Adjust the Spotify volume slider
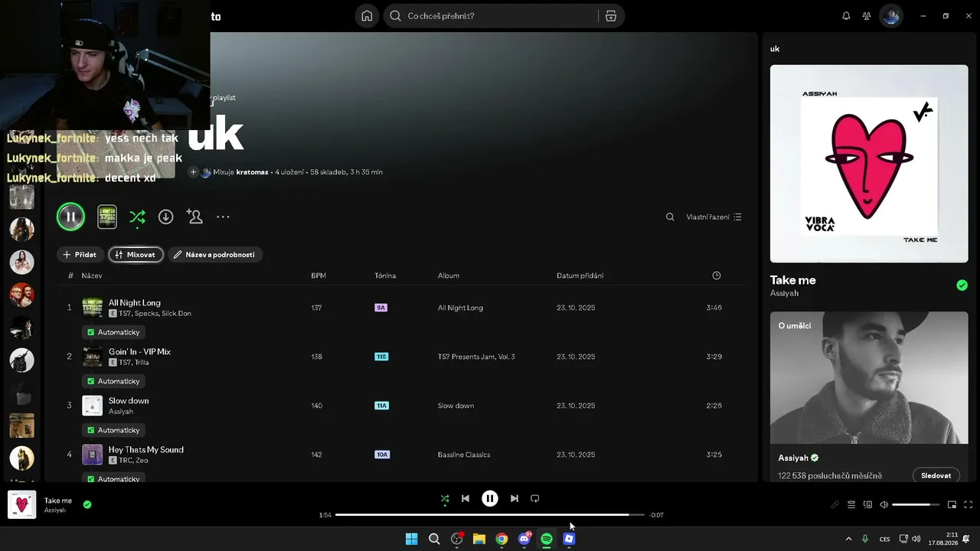 point(916,505)
